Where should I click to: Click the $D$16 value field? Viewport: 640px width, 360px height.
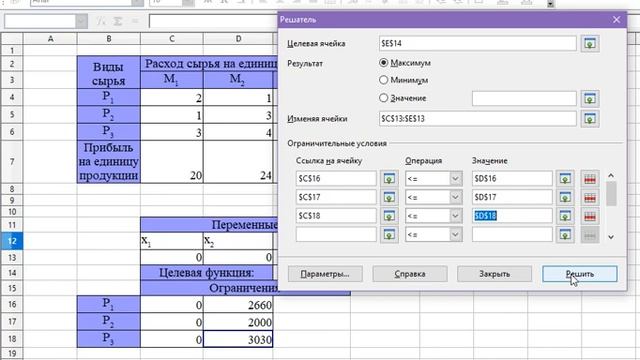click(512, 179)
